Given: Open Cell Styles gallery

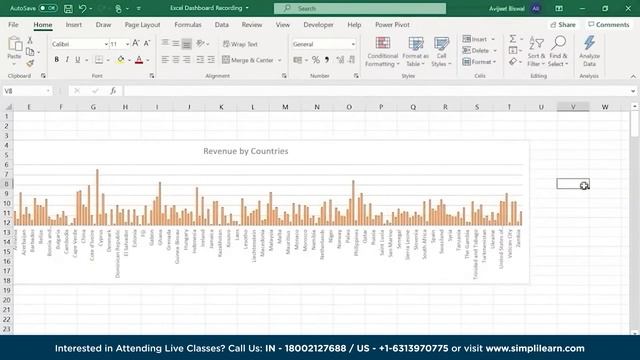Looking at the screenshot, I should pos(441,52).
